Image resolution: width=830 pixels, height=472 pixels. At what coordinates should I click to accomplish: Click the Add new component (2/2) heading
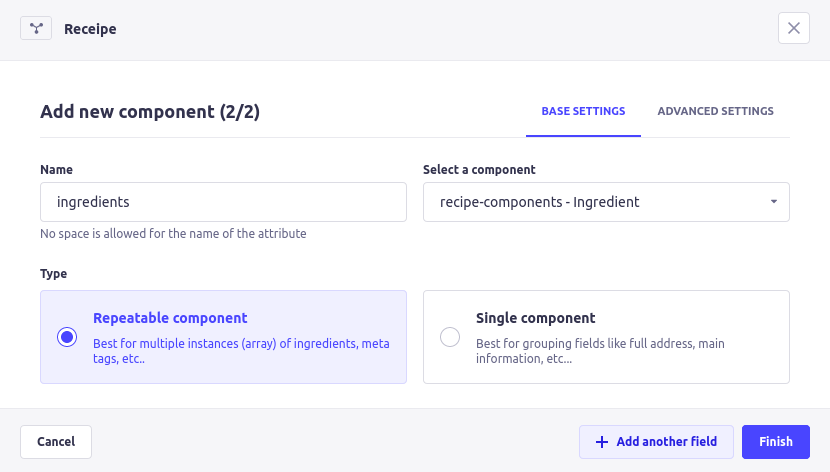tap(150, 111)
